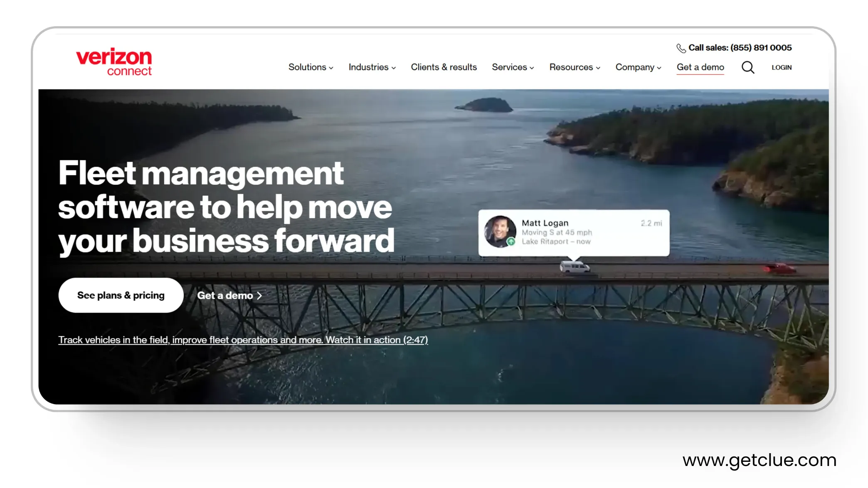Expand the Solutions dropdown menu

(x=311, y=67)
